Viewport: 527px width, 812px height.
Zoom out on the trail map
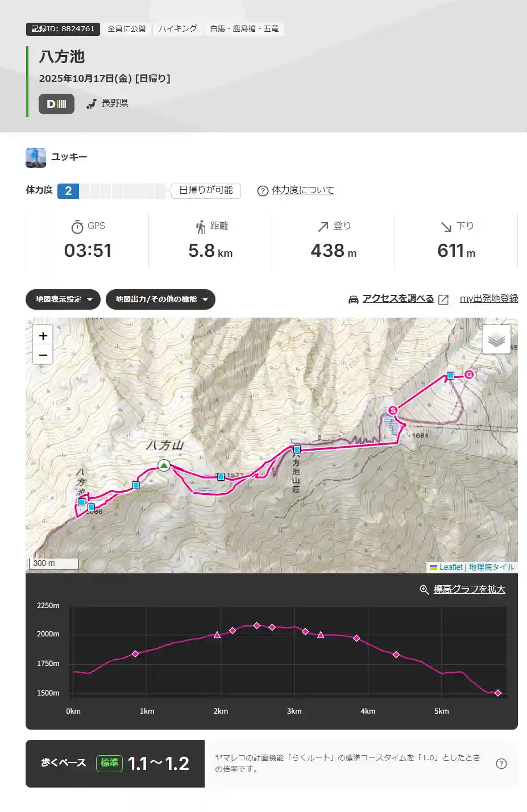[x=43, y=355]
